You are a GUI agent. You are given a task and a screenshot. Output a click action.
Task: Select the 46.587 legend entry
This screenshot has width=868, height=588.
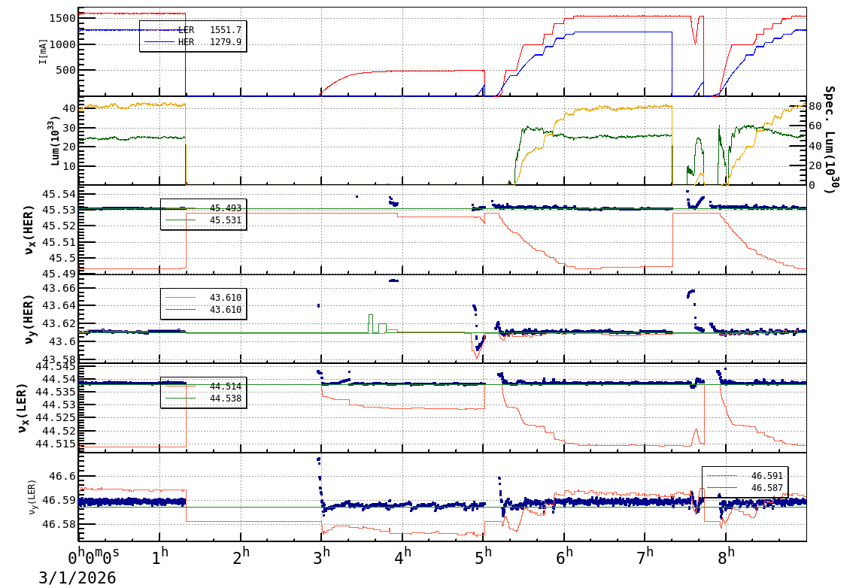766,487
